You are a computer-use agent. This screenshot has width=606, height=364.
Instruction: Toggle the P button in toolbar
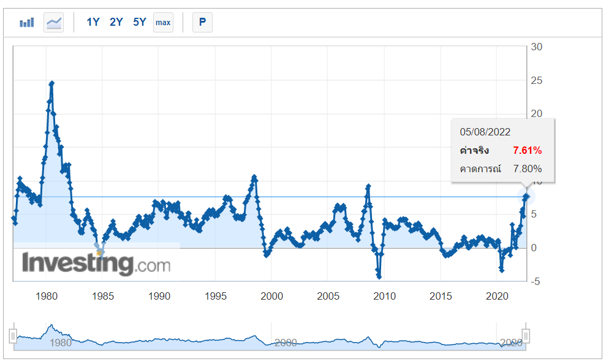[x=202, y=23]
